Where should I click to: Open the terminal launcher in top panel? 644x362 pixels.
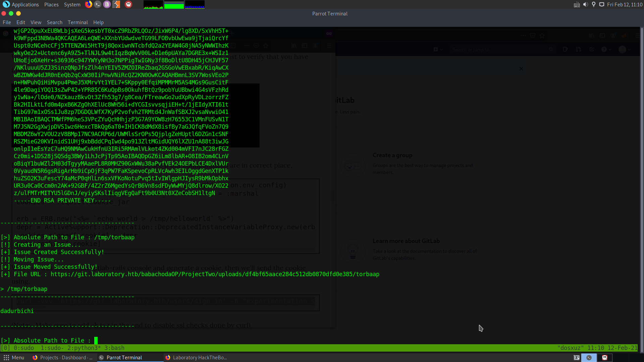[x=98, y=4]
